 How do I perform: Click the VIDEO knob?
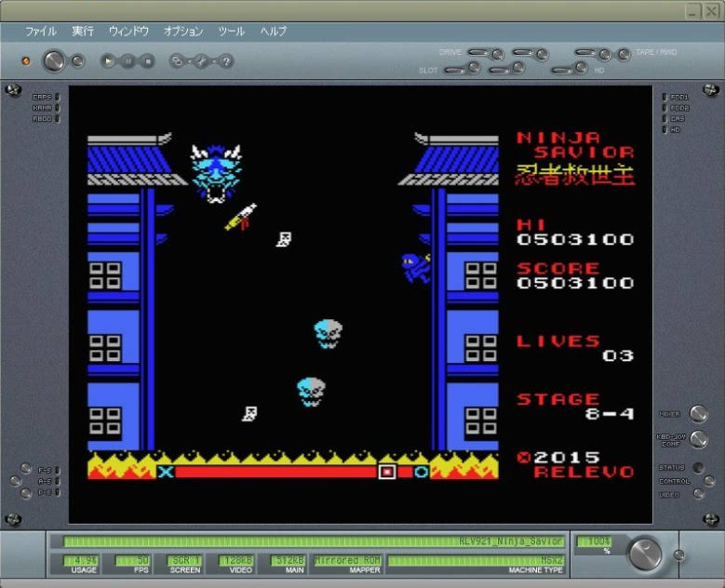(x=699, y=494)
